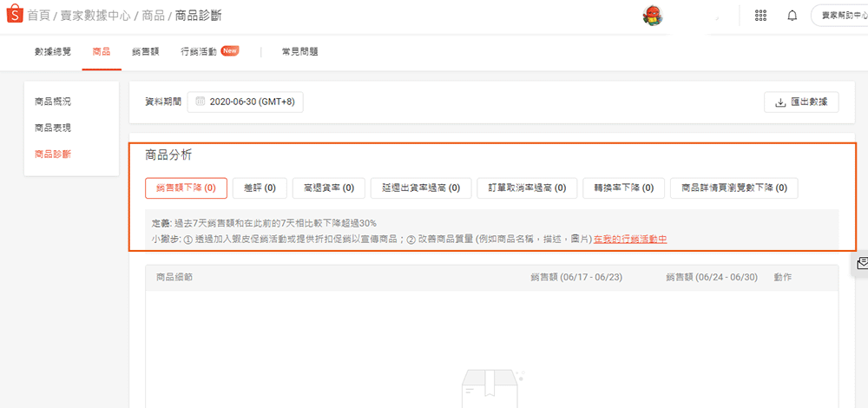Select the 差評 (0) filter
Viewport: 868px width, 408px height.
[260, 188]
